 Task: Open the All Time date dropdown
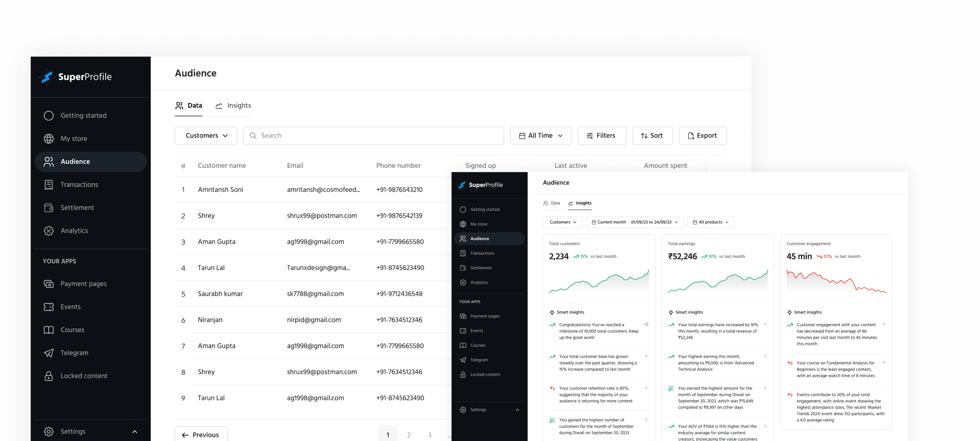click(541, 136)
